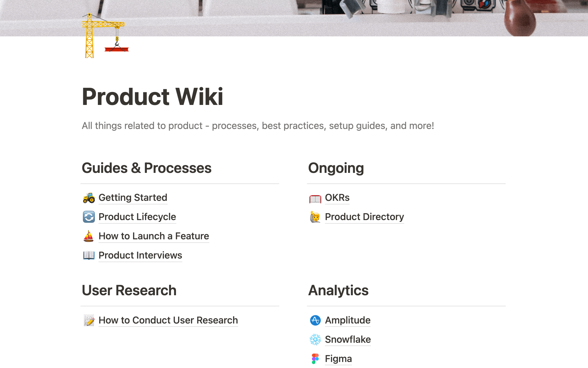The image size is (588, 368).
Task: Navigate to Product Directory
Action: (364, 217)
